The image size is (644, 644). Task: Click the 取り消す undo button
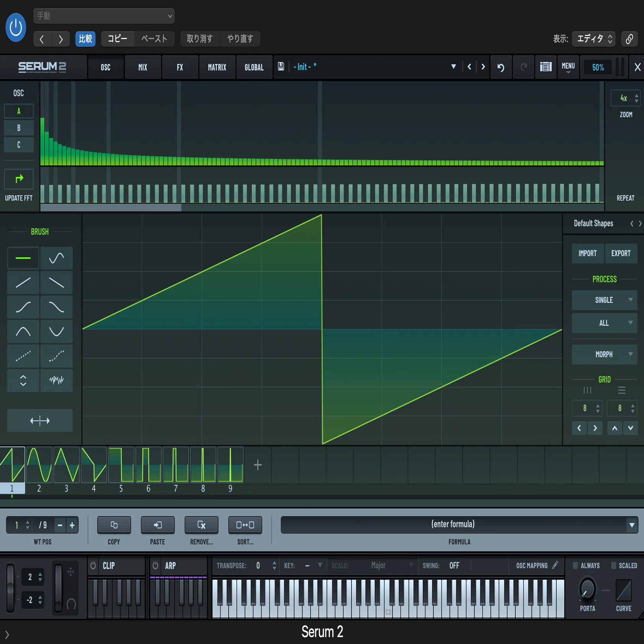click(x=200, y=39)
